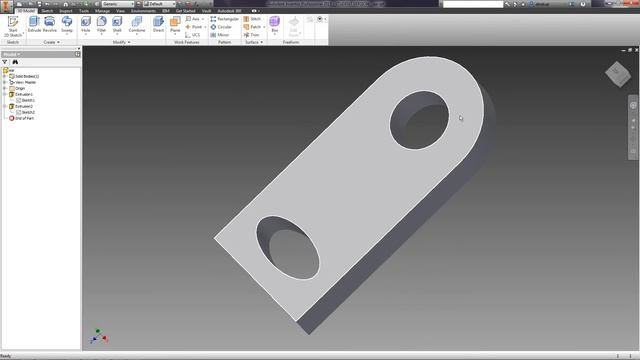Select Sketch1 in the model browser
The image size is (640, 360).
[x=25, y=100]
